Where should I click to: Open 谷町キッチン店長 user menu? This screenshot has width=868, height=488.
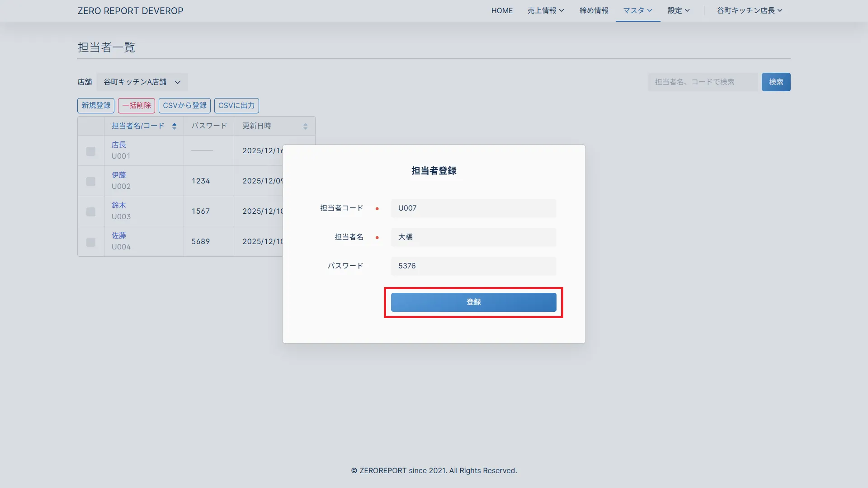pos(749,10)
